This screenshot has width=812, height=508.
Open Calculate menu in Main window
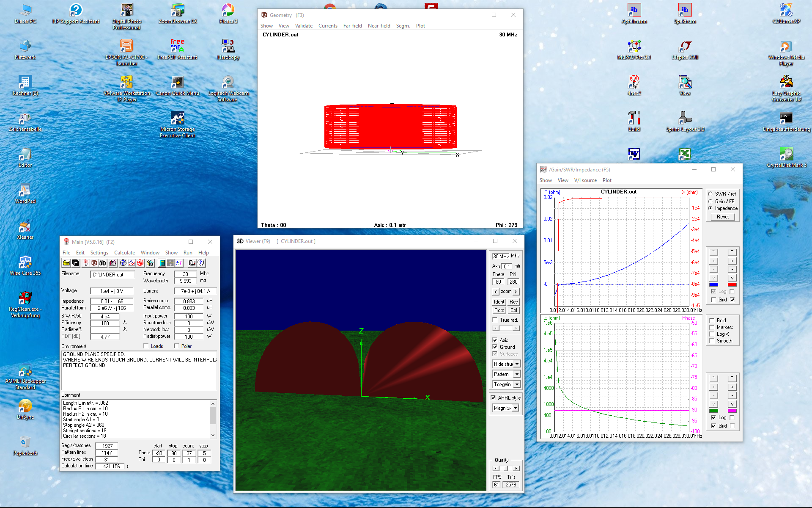coord(124,253)
